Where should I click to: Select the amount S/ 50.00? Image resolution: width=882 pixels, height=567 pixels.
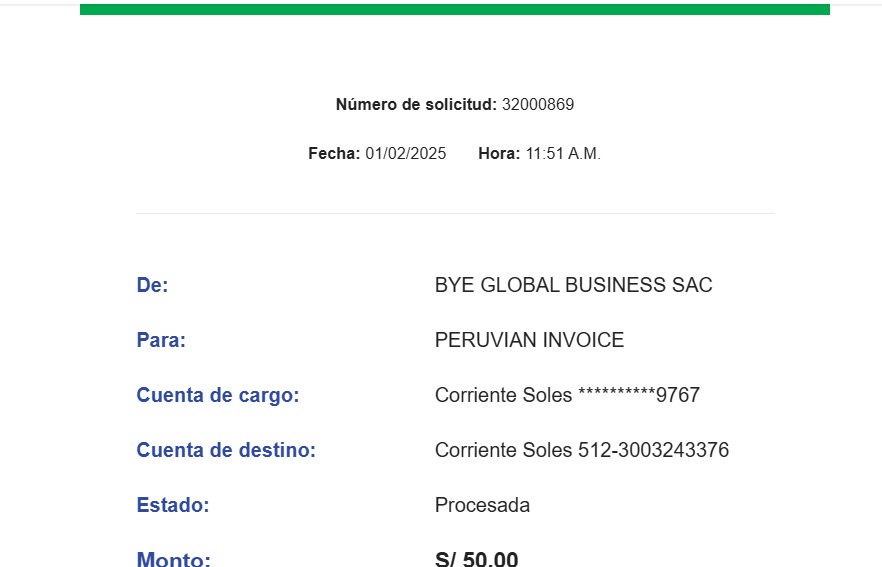click(477, 559)
